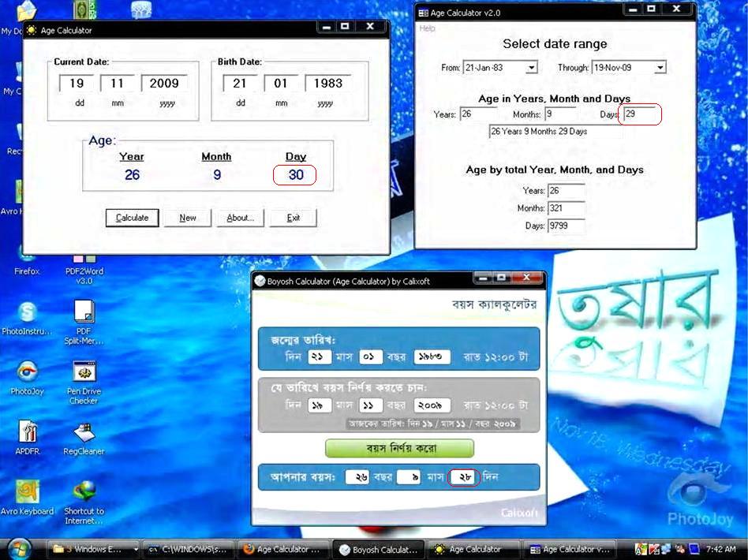Click the Year value 26 in Age result
The height and width of the screenshot is (560, 748).
point(132,175)
